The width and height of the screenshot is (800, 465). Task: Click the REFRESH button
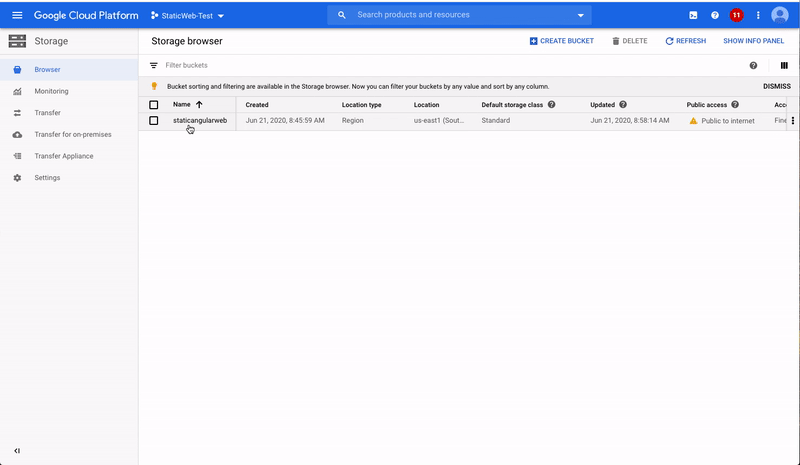(x=686, y=41)
